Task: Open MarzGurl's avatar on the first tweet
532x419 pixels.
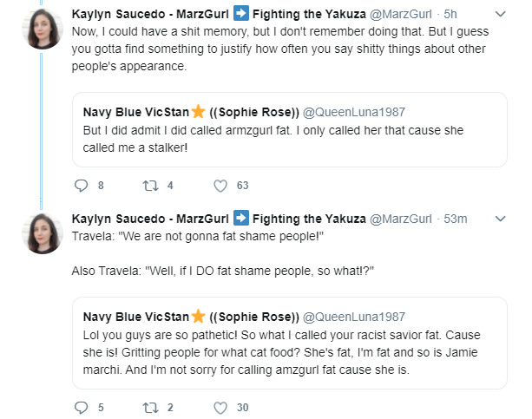Action: coord(43,29)
